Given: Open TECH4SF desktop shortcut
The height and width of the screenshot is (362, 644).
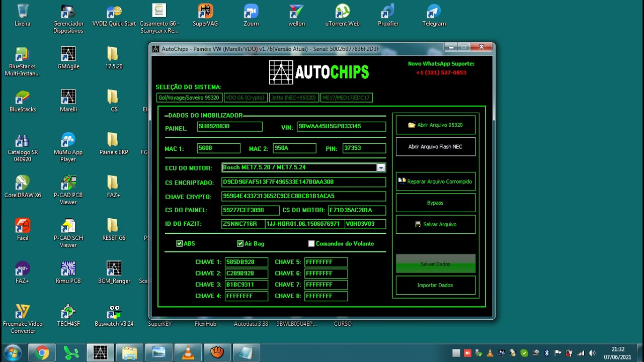Looking at the screenshot, I should click(68, 315).
